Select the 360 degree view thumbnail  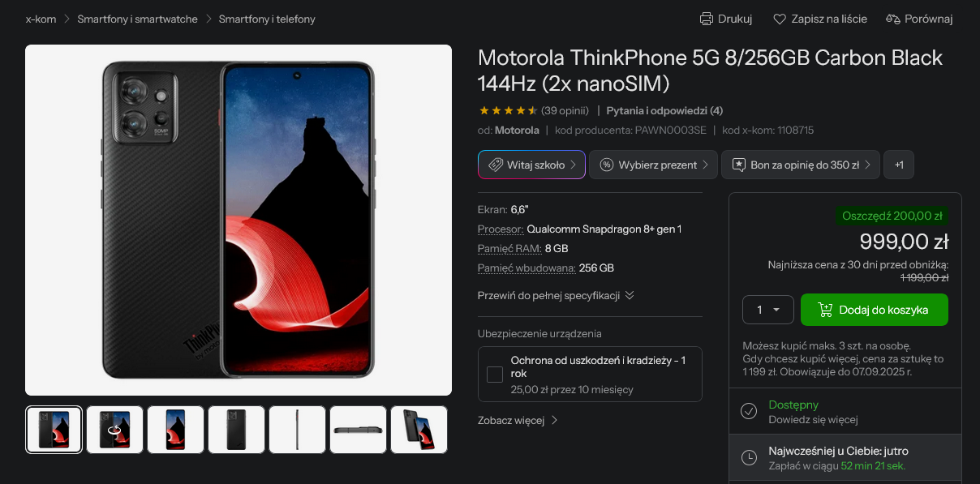click(115, 430)
